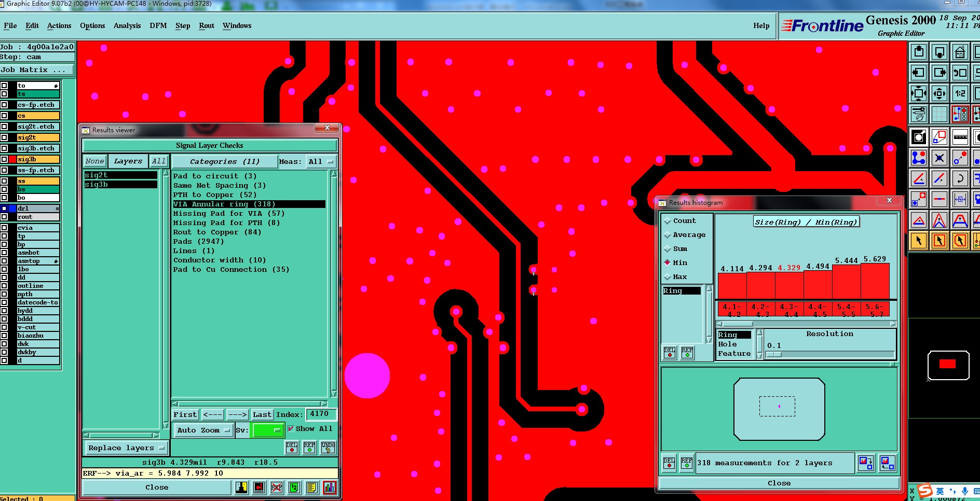Select Hole in the histogram attribute list

[727, 344]
